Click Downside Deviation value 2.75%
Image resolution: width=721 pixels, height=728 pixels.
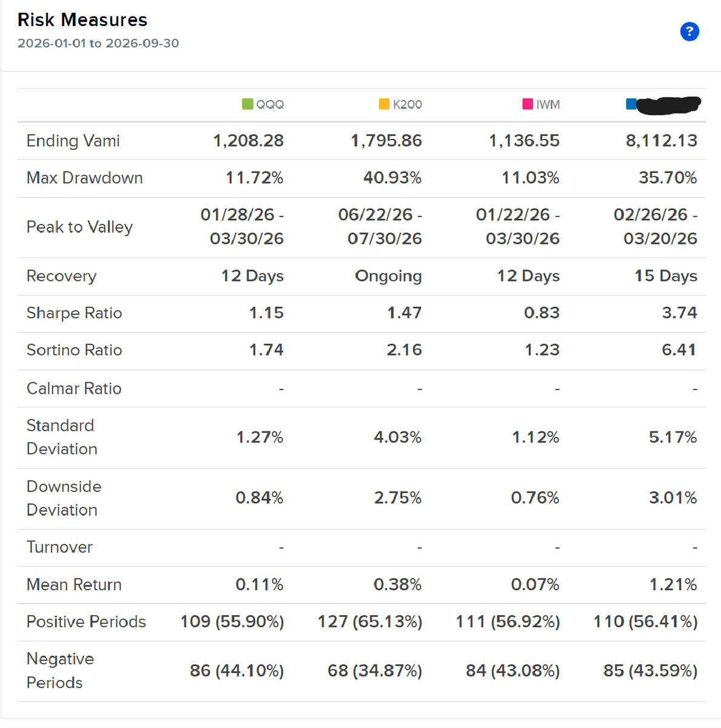(398, 498)
